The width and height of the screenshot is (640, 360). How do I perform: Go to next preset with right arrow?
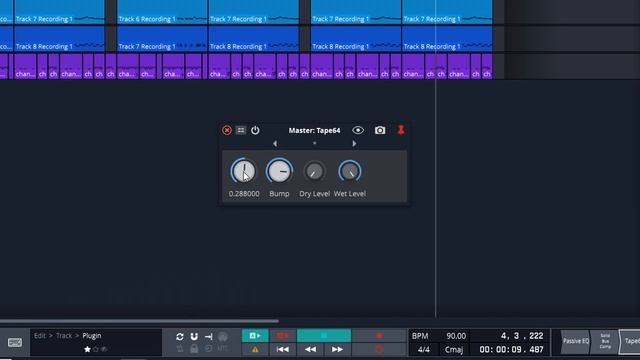(x=354, y=144)
